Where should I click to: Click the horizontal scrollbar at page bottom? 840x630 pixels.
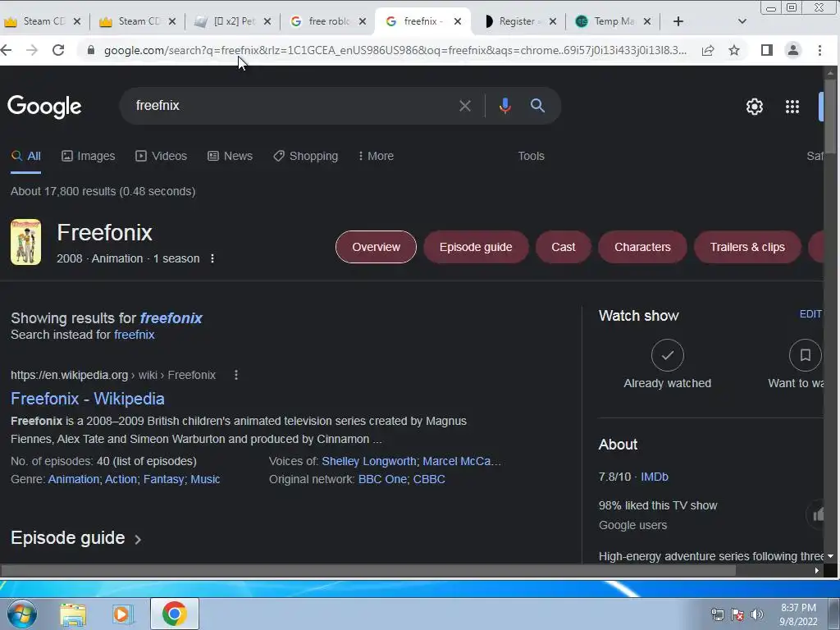(368, 571)
